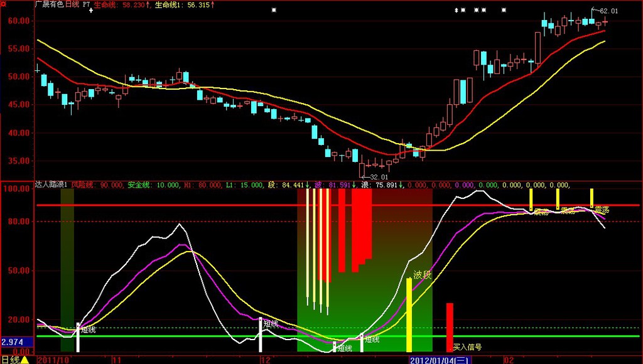Click the rightmost star marker at the chart top
The height and width of the screenshot is (364, 643).
(504, 10)
